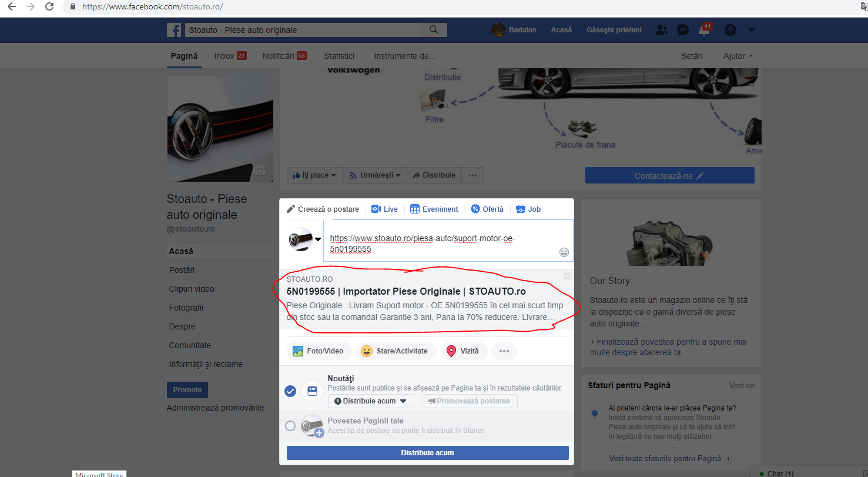Add Foto/Video to the post

tap(319, 351)
